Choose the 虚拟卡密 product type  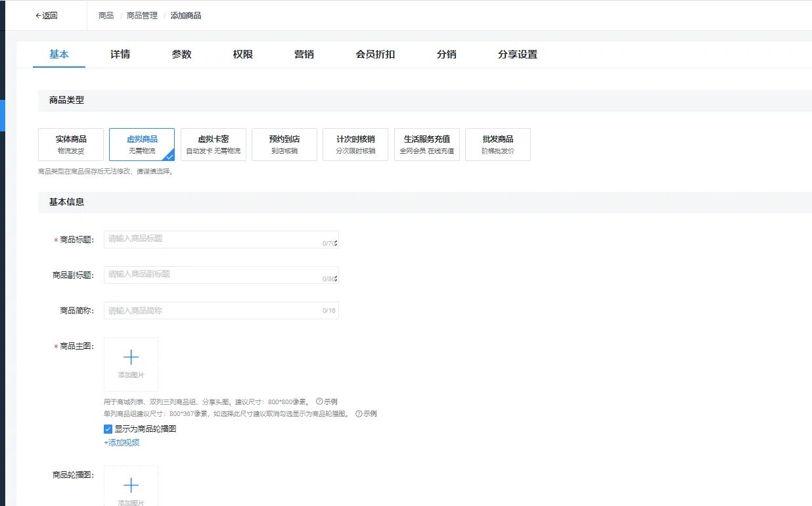213,145
